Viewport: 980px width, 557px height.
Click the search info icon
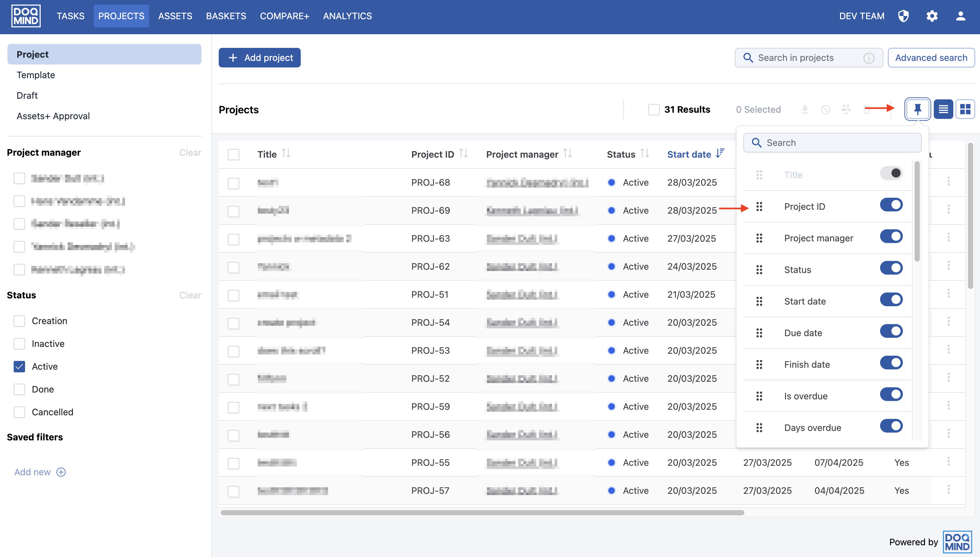click(x=869, y=58)
